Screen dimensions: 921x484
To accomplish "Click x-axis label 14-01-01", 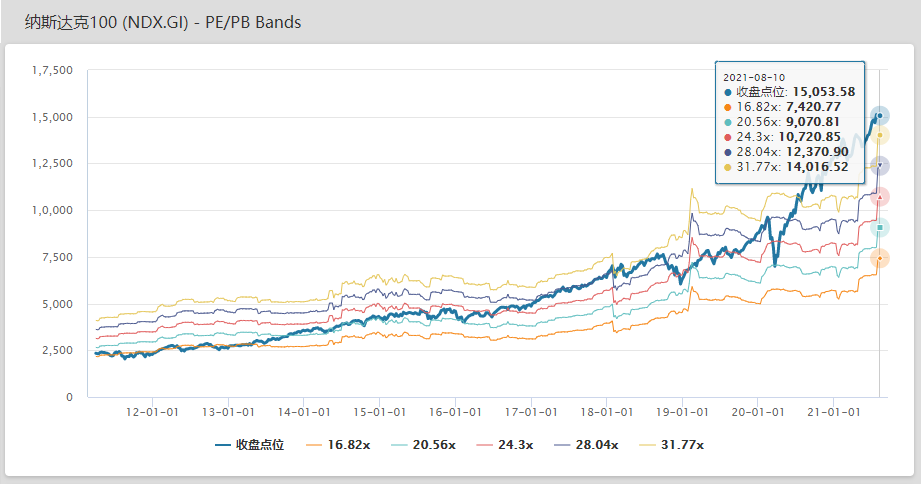I will tap(304, 412).
